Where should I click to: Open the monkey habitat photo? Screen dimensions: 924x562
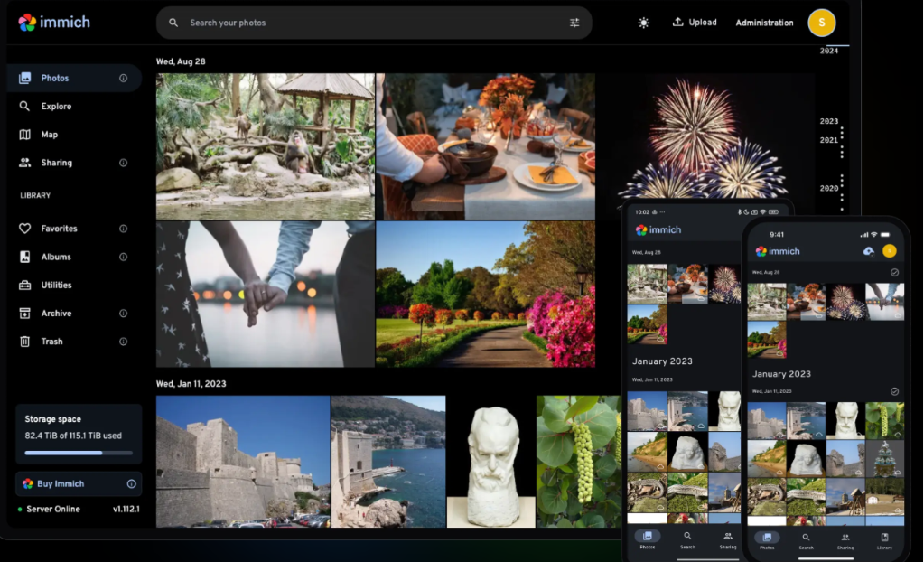point(266,146)
